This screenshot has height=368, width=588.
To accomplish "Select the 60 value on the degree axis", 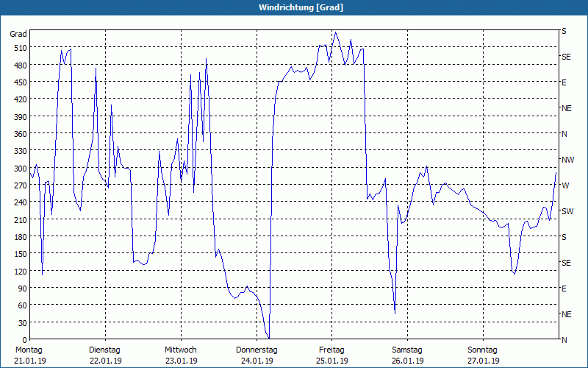I will (x=23, y=305).
